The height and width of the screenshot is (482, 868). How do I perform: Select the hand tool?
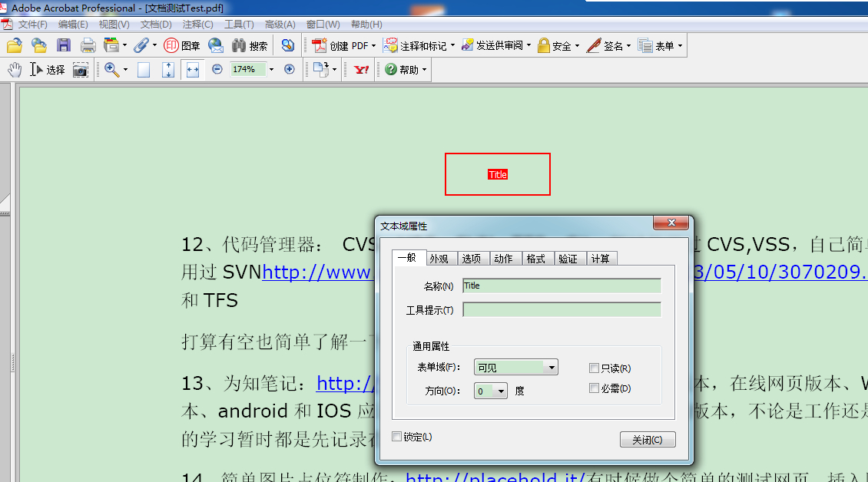[15, 70]
